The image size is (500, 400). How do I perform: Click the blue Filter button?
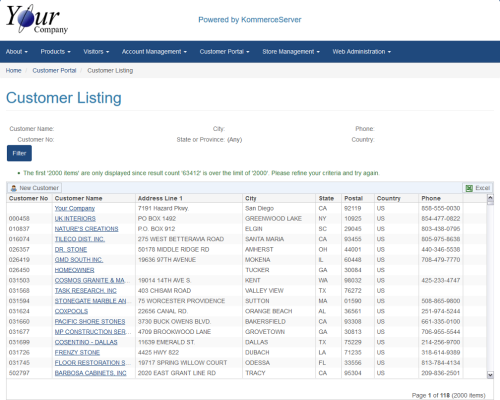click(x=19, y=153)
